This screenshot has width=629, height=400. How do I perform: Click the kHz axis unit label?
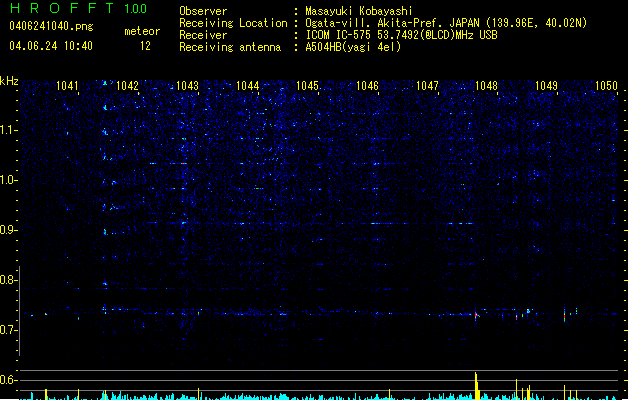(9, 81)
